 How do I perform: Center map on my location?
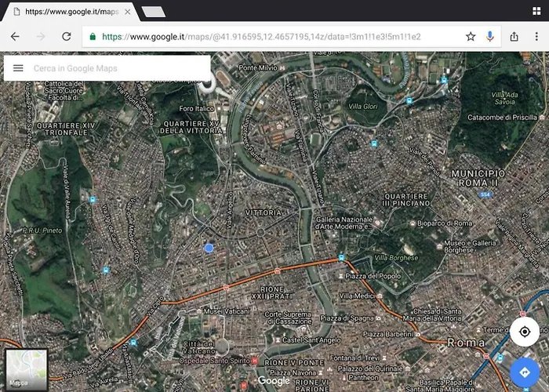(525, 332)
